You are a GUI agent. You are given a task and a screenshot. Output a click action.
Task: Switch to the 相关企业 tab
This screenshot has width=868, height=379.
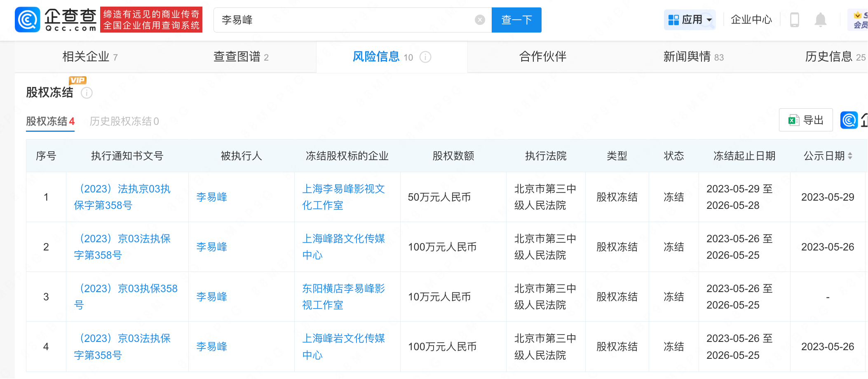[90, 57]
